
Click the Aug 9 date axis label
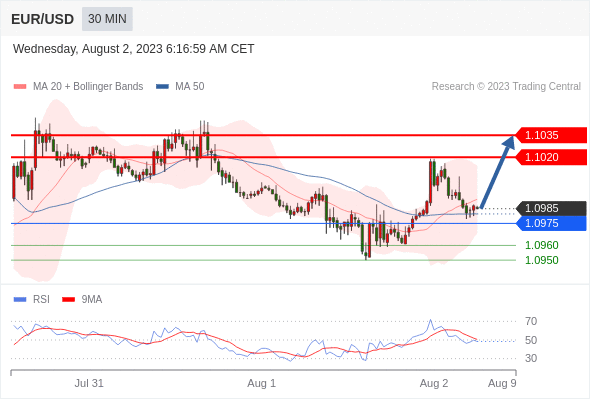[x=502, y=383]
